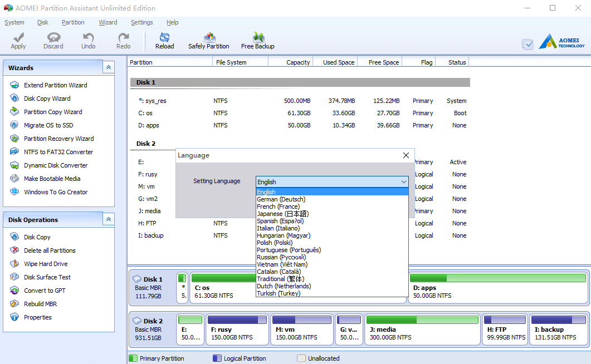Click the Partition column header
Image resolution: width=591 pixels, height=364 pixels.
click(170, 62)
